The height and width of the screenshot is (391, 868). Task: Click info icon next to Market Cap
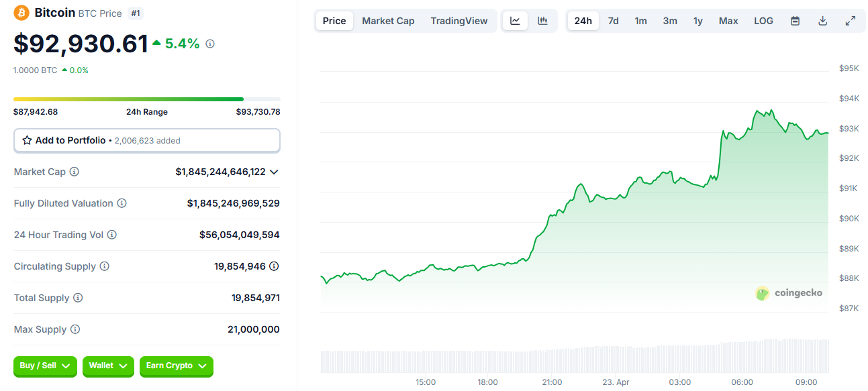(x=75, y=172)
